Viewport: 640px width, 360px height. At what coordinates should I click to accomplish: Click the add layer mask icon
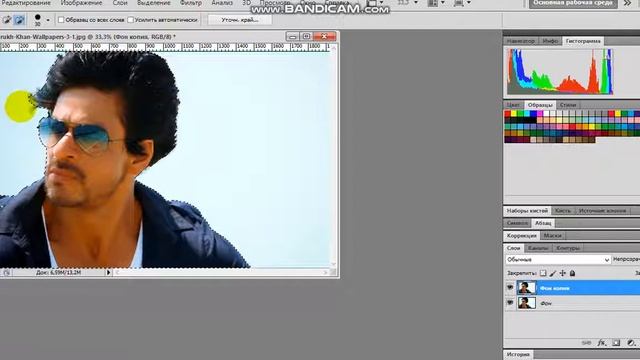click(x=616, y=343)
